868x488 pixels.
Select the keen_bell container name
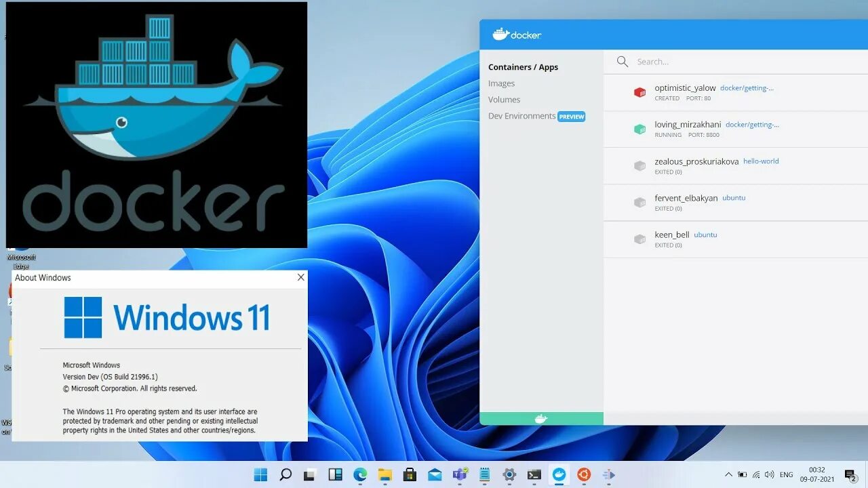click(x=671, y=235)
